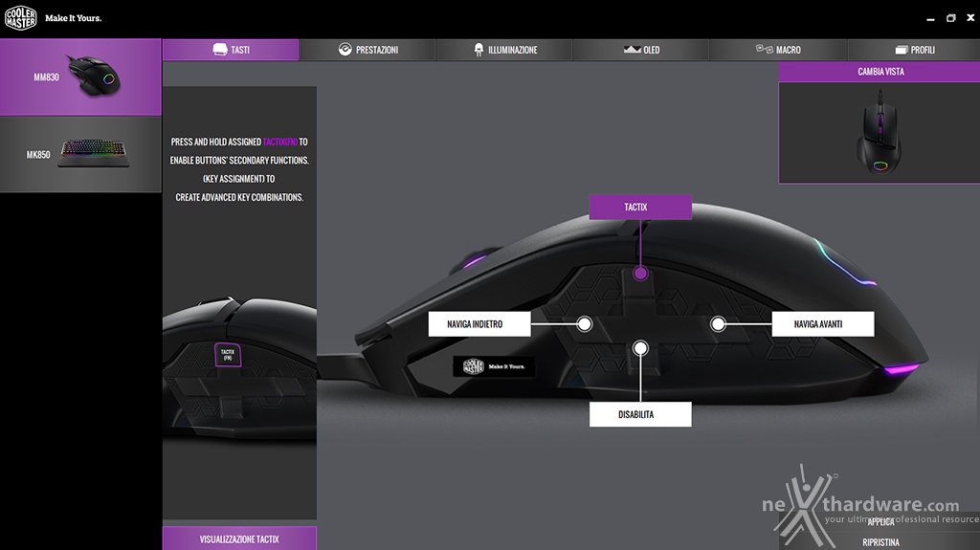Select the bottom side button marker on mouse
The image size is (980, 550).
point(640,348)
